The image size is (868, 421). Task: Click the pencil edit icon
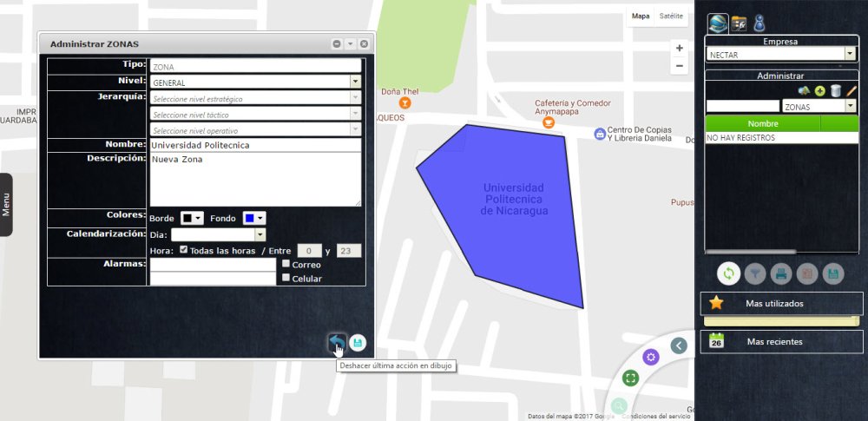tap(851, 90)
